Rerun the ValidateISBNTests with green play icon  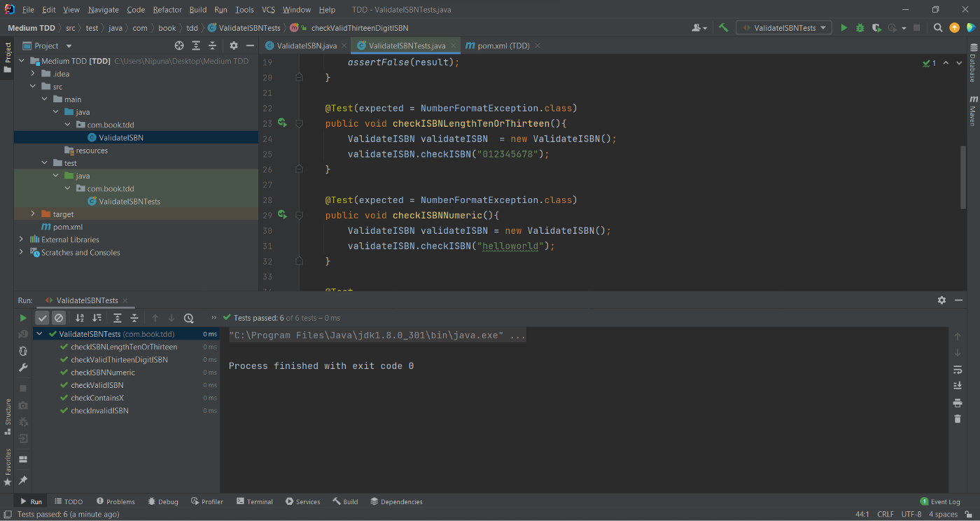[x=23, y=318]
